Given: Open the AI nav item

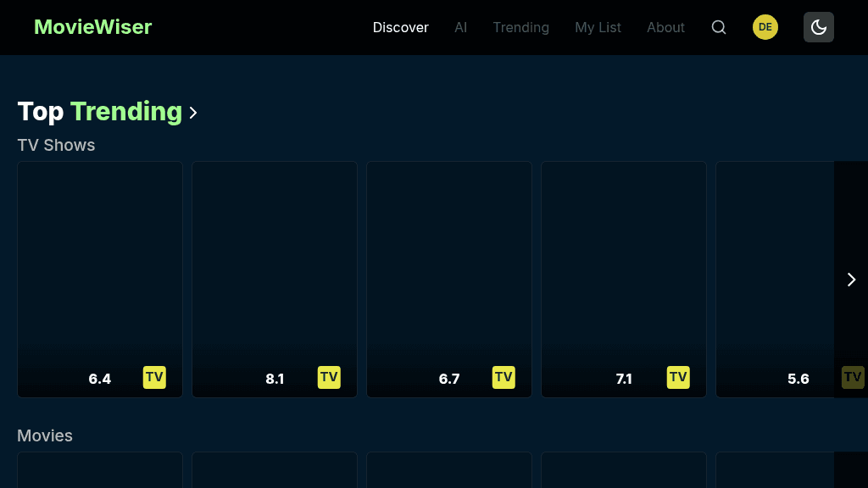Looking at the screenshot, I should [460, 27].
